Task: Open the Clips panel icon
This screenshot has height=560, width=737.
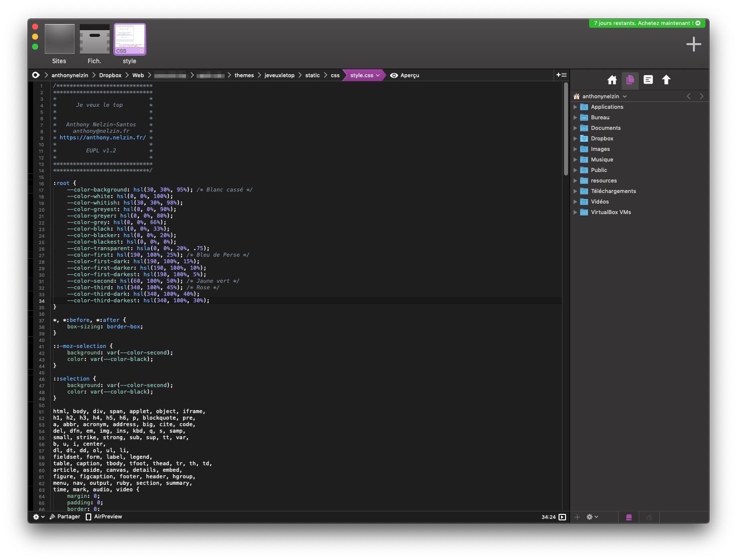Action: click(648, 79)
